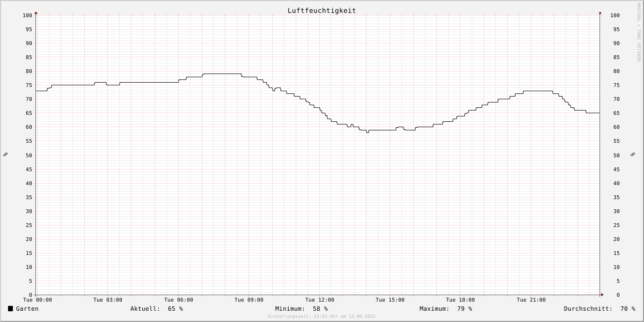This screenshot has width=644, height=322.
Task: Click the black Garten legend color swatch
Action: click(x=10, y=309)
